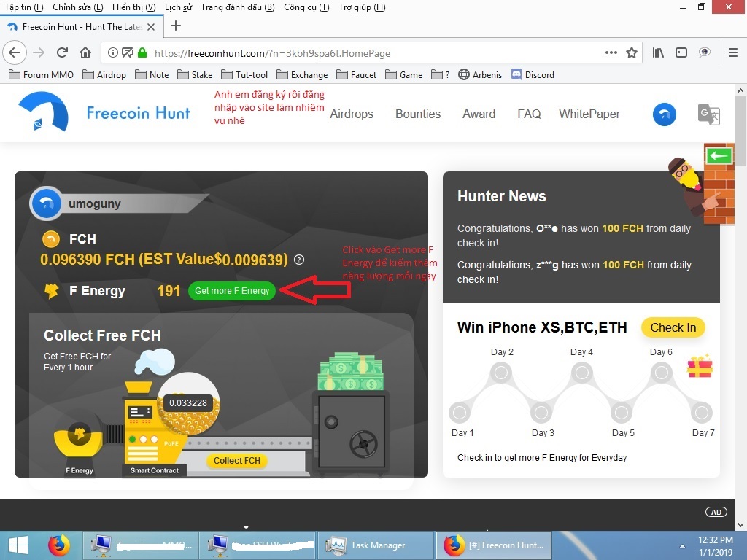Open the Award page link
The width and height of the screenshot is (747, 560).
(x=479, y=114)
